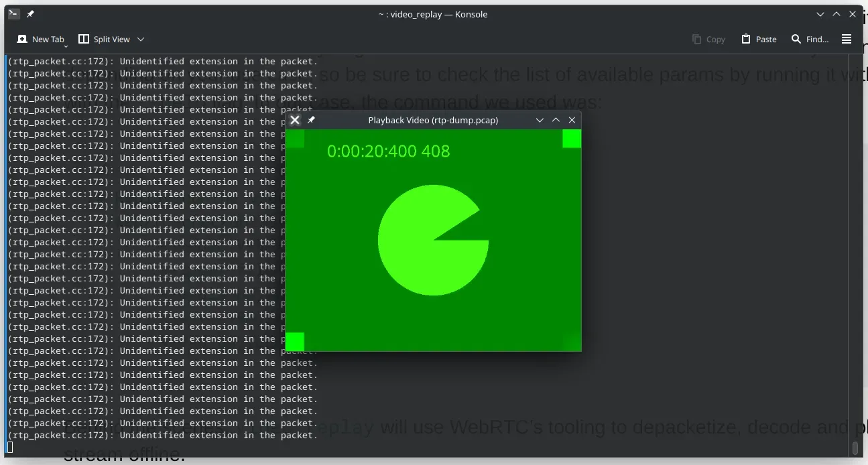Image resolution: width=868 pixels, height=465 pixels.
Task: Expand the New Tab dropdown arrow
Action: click(x=65, y=46)
